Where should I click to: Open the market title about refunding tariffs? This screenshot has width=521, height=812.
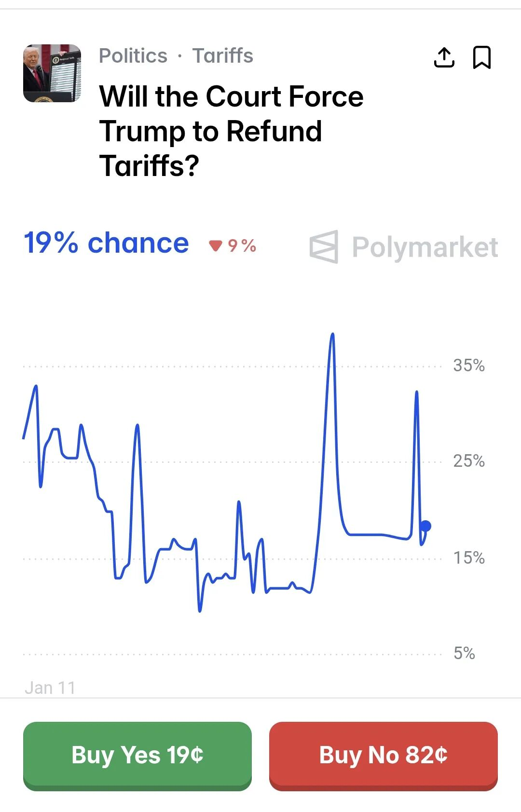coord(232,131)
